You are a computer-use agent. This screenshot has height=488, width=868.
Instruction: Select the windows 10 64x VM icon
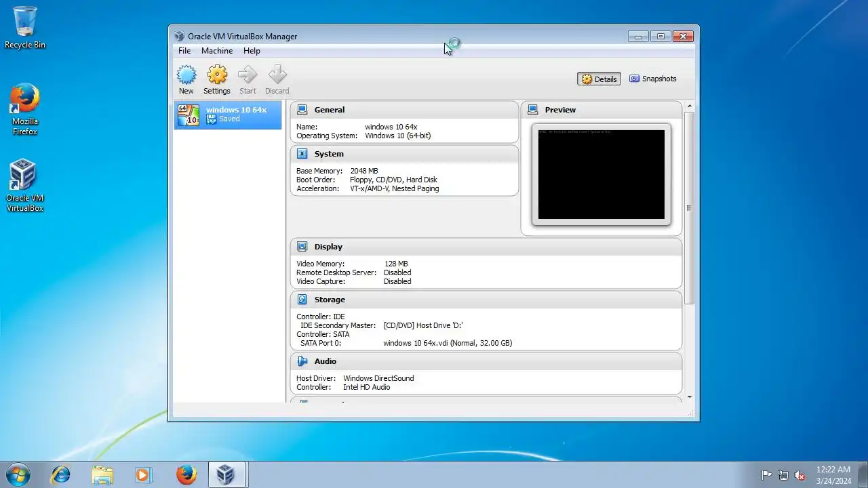click(x=188, y=115)
